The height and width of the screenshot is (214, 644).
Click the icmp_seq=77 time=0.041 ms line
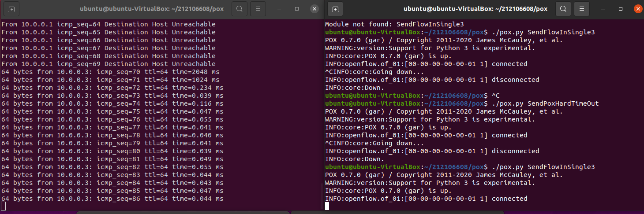pos(112,127)
